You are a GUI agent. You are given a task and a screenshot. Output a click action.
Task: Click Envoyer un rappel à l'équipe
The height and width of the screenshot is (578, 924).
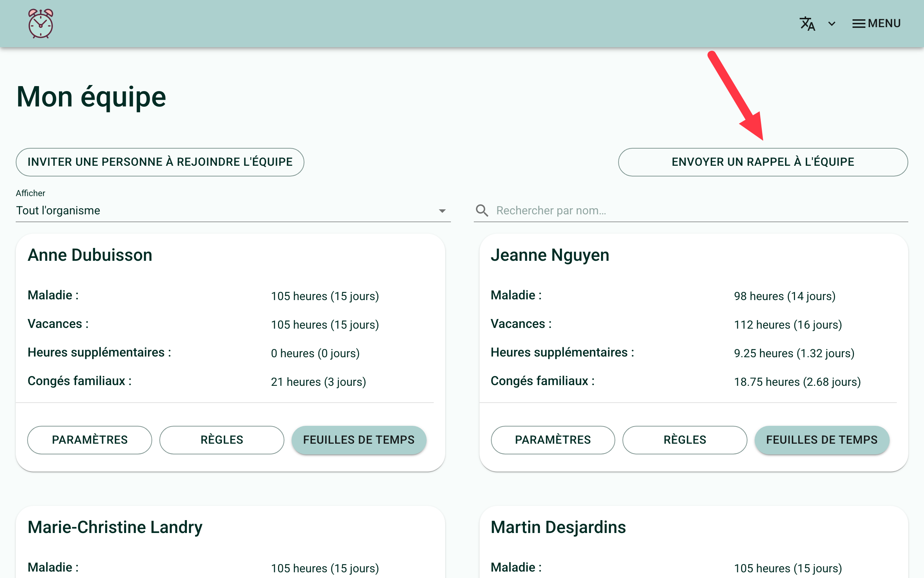(762, 162)
